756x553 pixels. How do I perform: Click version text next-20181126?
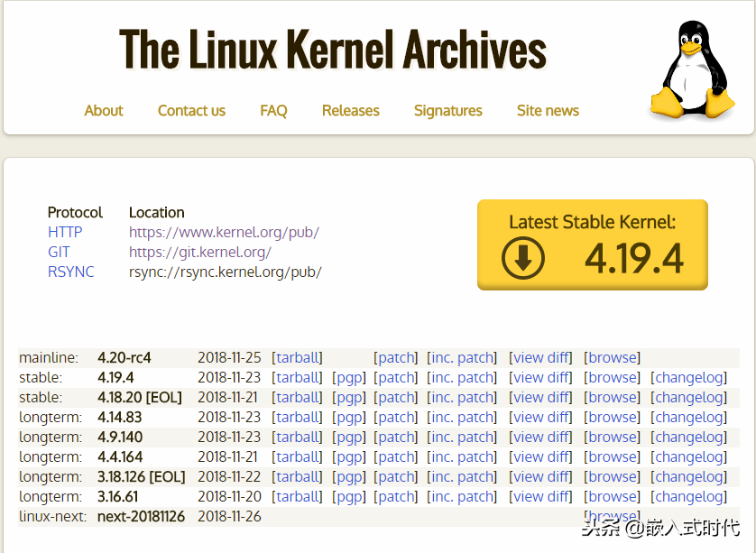(x=141, y=516)
